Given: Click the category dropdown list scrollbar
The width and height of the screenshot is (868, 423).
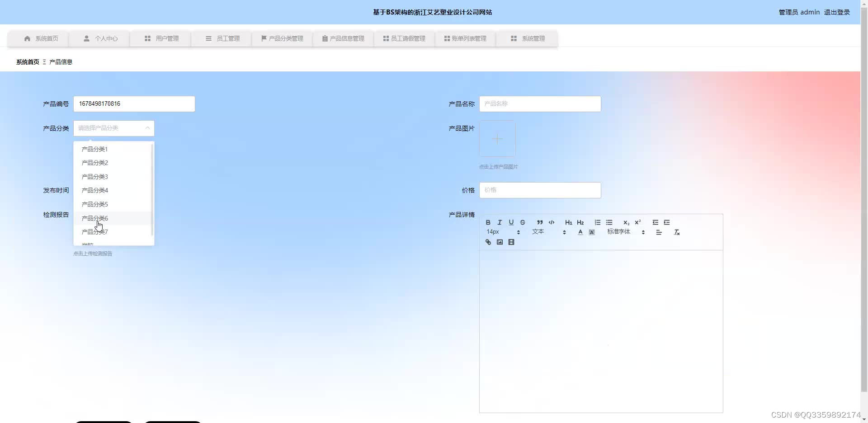Looking at the screenshot, I should [x=152, y=190].
